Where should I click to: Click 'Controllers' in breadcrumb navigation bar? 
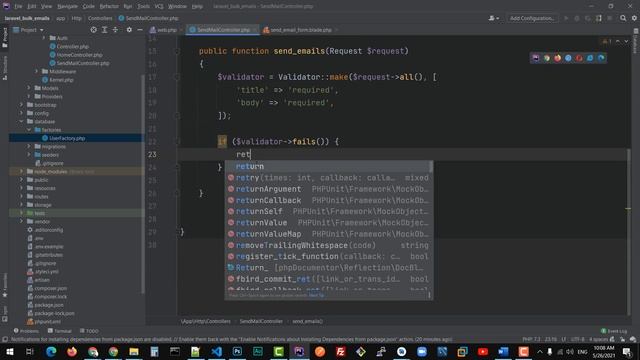click(x=100, y=18)
